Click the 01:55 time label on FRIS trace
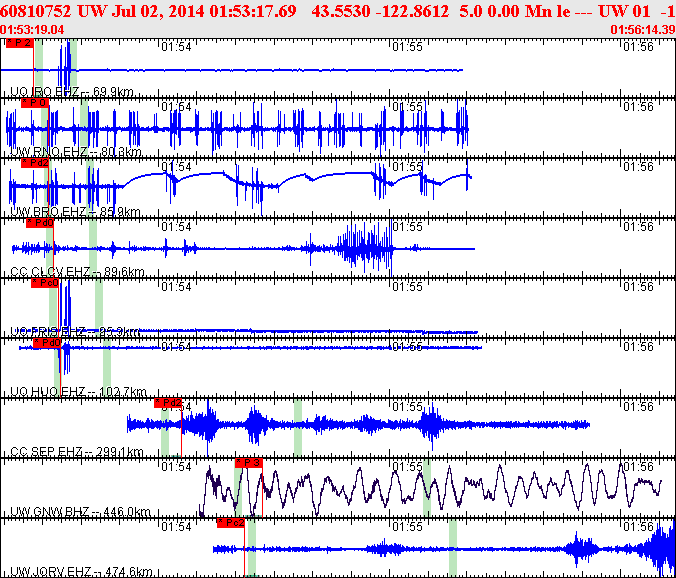 407,286
